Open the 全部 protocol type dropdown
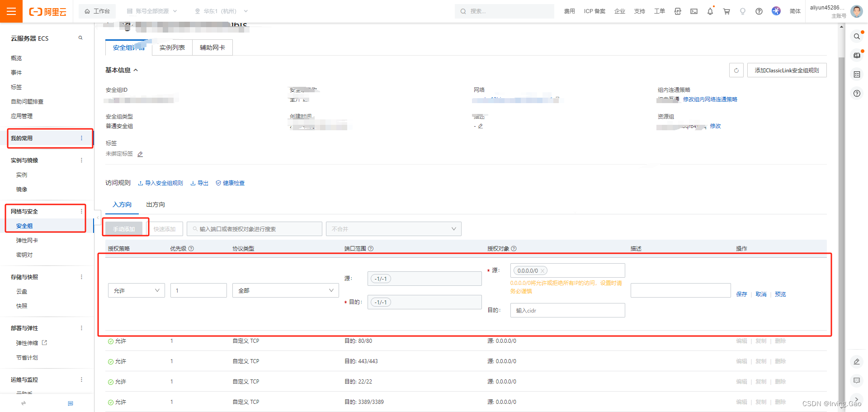Image resolution: width=868 pixels, height=412 pixels. (x=286, y=290)
